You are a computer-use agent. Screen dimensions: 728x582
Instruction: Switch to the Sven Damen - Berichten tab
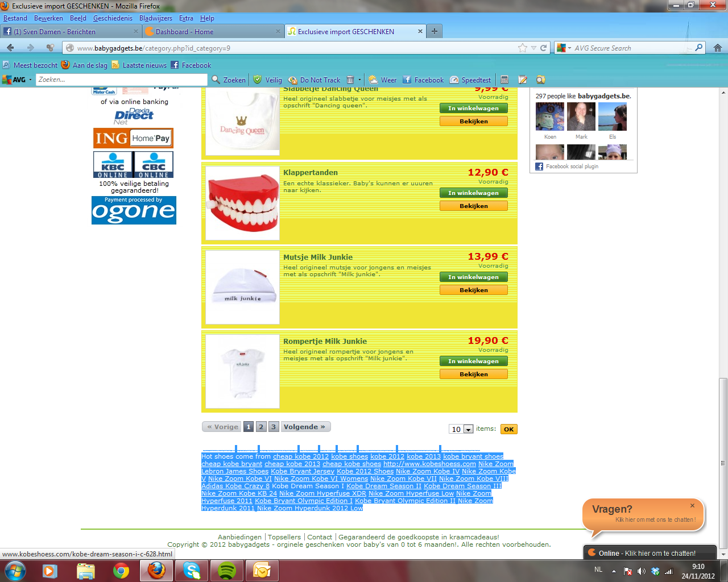(71, 31)
